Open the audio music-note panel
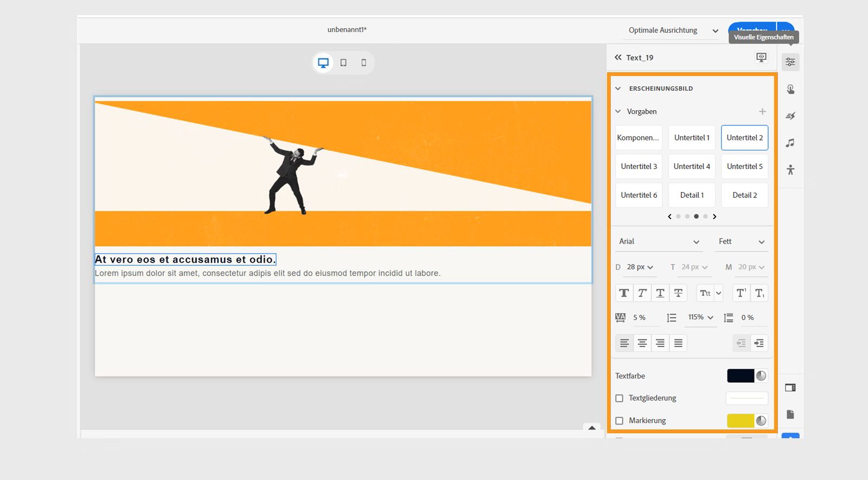868x480 pixels. [x=790, y=143]
